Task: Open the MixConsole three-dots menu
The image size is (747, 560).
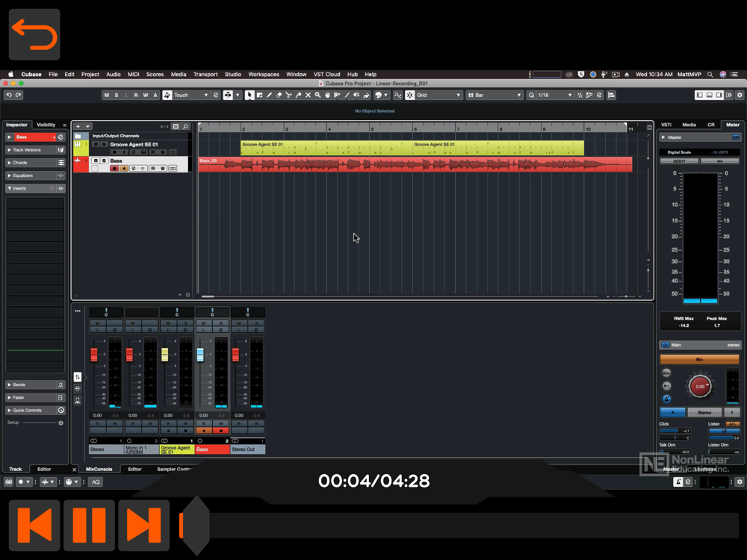Action: 78,311
